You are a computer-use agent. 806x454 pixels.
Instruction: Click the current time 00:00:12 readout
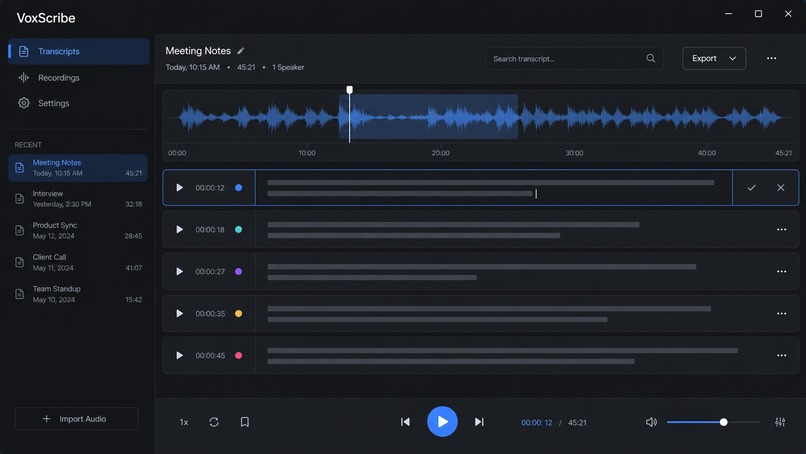537,423
